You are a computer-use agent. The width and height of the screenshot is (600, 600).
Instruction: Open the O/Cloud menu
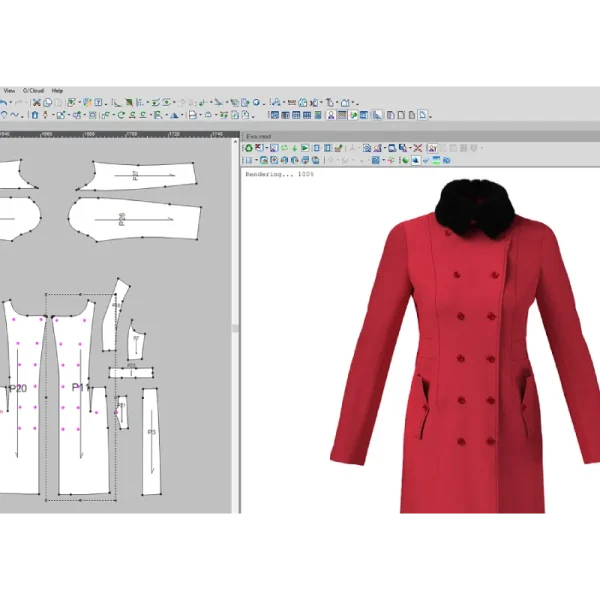click(x=33, y=91)
